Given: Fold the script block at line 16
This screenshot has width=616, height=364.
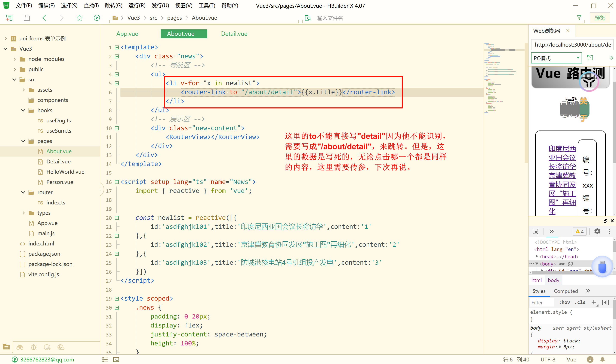Looking at the screenshot, I should tap(117, 182).
